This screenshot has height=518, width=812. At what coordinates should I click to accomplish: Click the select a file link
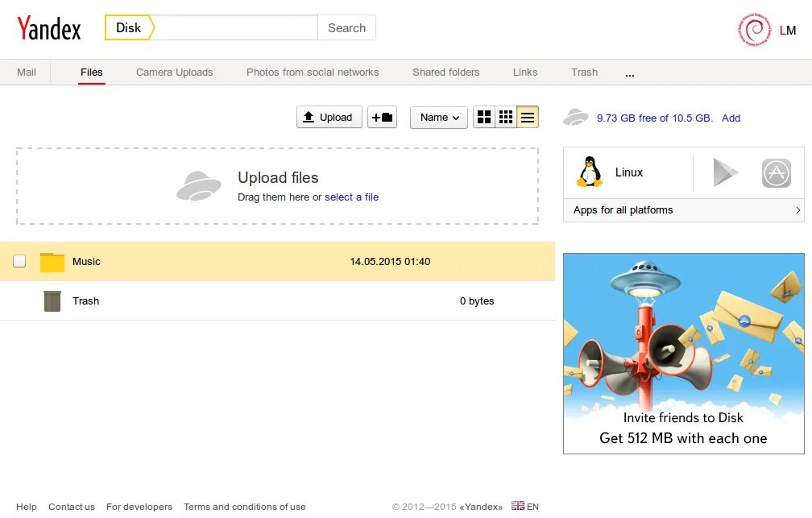point(351,197)
